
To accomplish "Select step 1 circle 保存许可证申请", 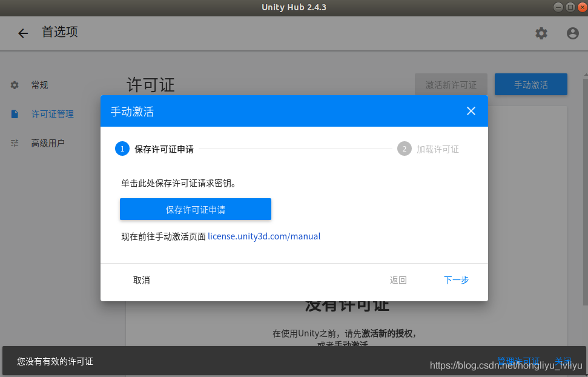I will coord(122,148).
